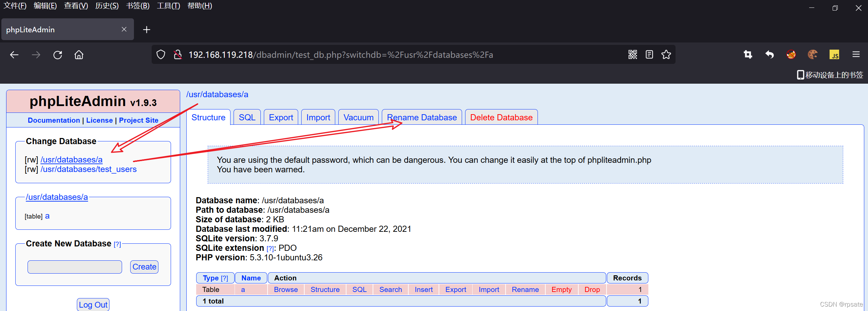The height and width of the screenshot is (311, 868).
Task: Open the 查看(V) menu
Action: [76, 6]
